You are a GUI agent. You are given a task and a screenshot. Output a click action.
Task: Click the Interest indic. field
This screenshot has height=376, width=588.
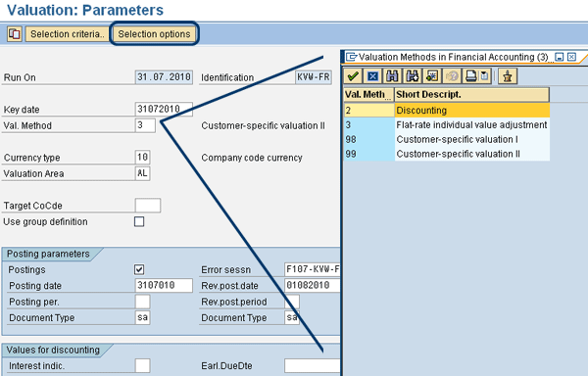click(x=142, y=365)
